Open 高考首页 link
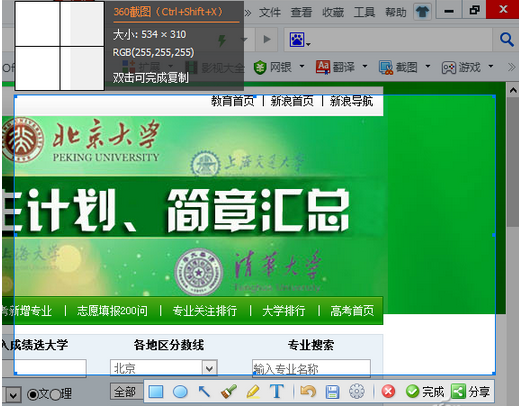This screenshot has width=519, height=406. point(352,311)
